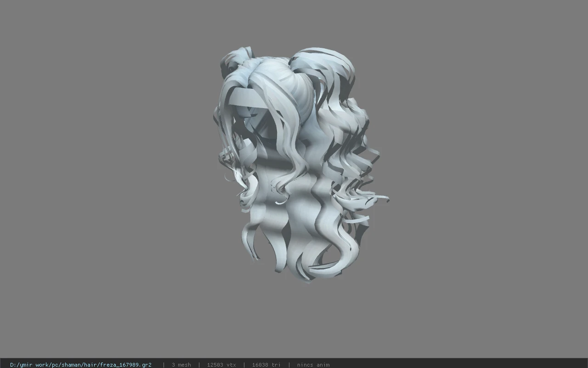Click the 'nincs anim' status entry

[x=313, y=365]
